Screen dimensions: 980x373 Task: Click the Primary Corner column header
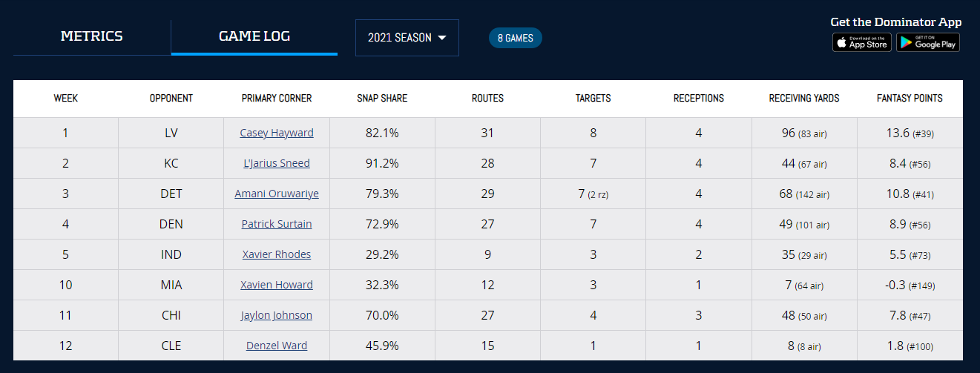click(x=277, y=99)
